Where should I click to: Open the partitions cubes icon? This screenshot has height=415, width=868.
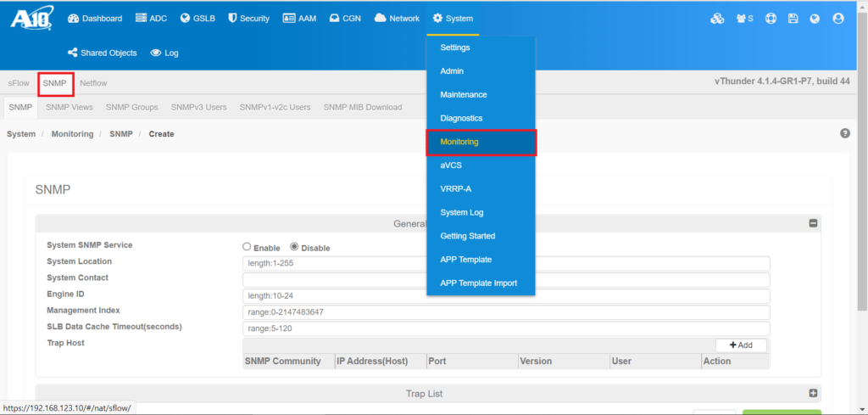point(717,19)
